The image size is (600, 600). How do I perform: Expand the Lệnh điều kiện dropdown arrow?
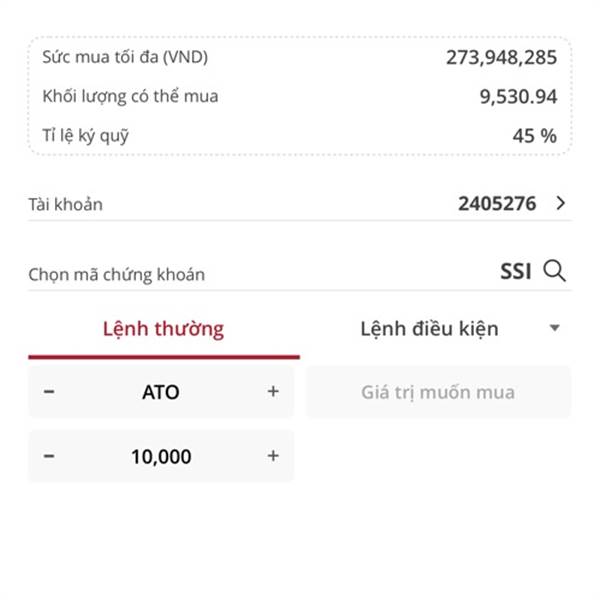point(554,328)
